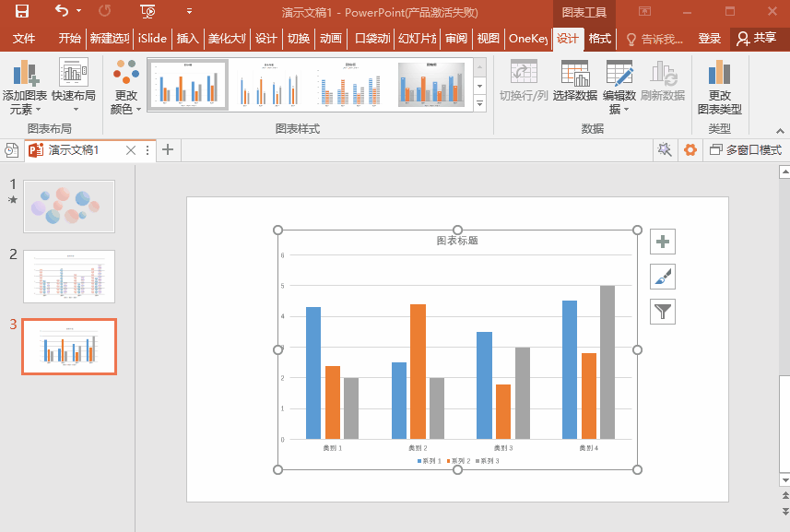790x532 pixels.
Task: Expand the chart styles gallery
Action: (x=479, y=104)
